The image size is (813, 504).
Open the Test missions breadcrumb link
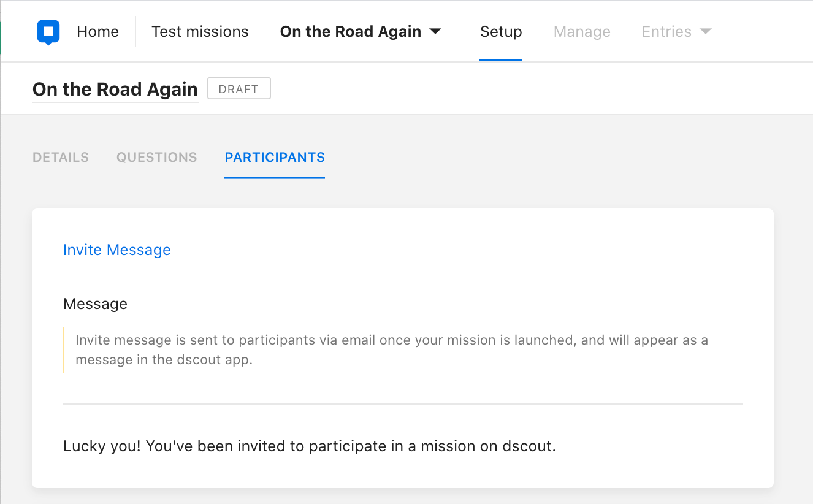pyautogui.click(x=200, y=32)
